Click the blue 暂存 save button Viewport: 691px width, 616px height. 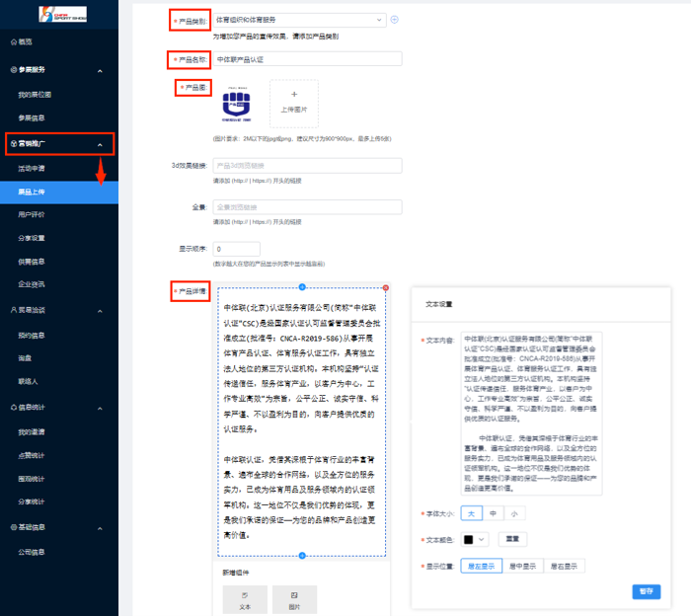coord(646,591)
